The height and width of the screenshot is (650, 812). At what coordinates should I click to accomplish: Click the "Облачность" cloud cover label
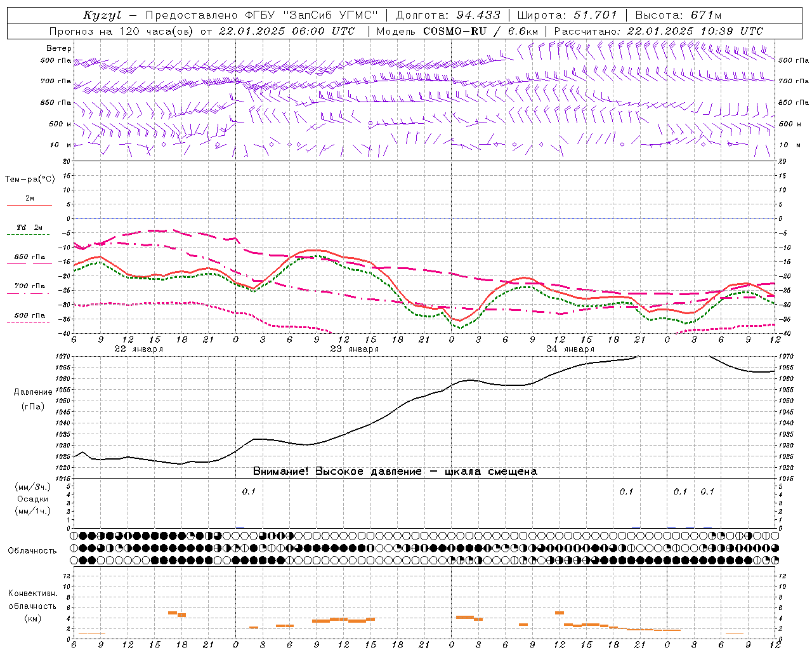point(32,551)
